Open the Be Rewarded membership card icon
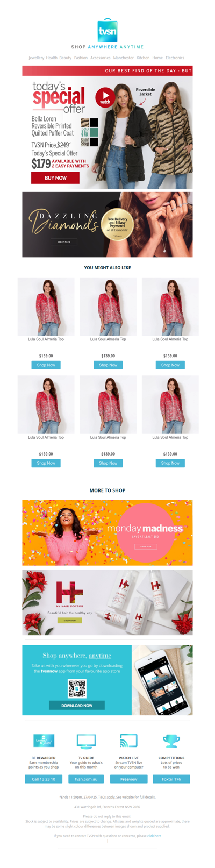Image resolution: width=215 pixels, height=868 pixels. tap(44, 741)
